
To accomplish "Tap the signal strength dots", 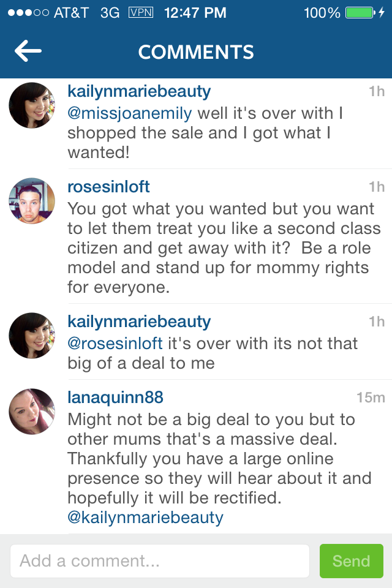I will [27, 12].
